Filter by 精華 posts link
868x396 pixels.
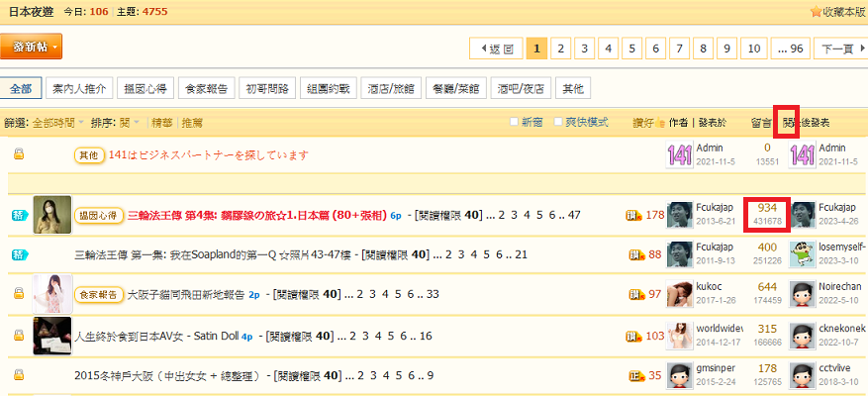[161, 123]
